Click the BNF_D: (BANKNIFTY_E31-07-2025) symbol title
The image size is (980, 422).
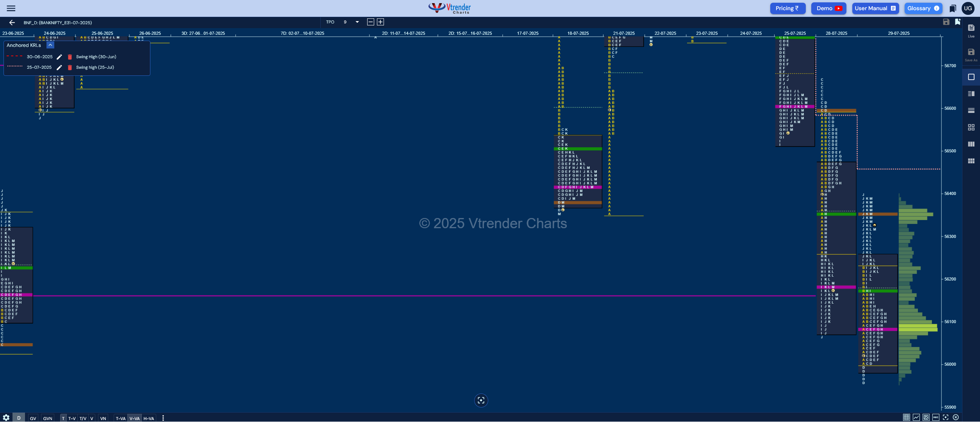pyautogui.click(x=58, y=23)
